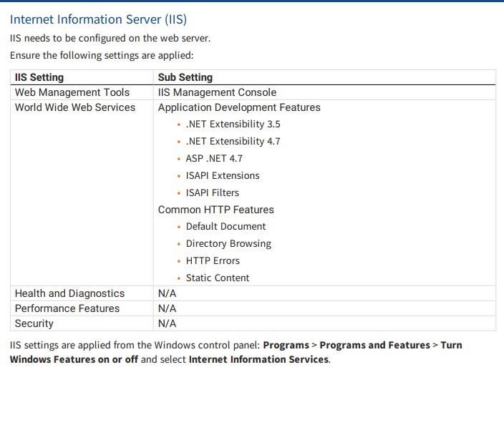The width and height of the screenshot is (504, 425).
Task: Select the ISAPI Filters bullet item
Action: click(212, 192)
